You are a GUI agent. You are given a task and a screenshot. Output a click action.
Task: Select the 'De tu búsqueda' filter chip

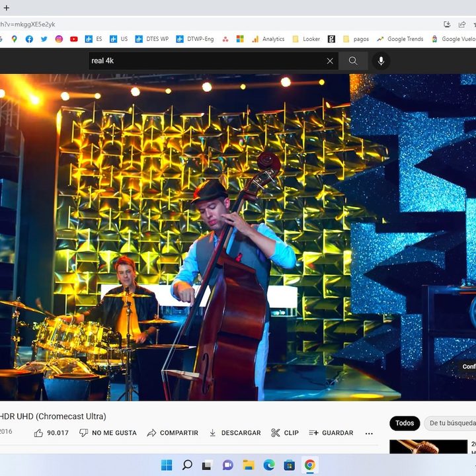452,423
